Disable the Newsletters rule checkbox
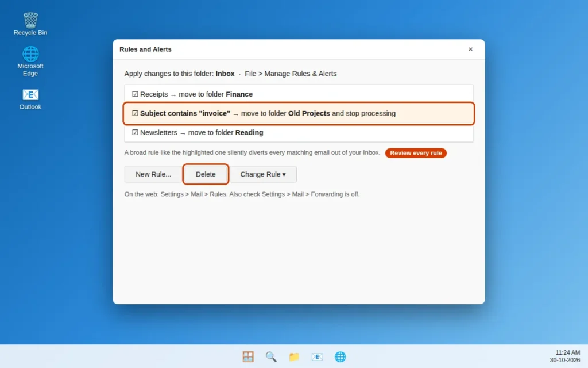The height and width of the screenshot is (368, 588). [x=135, y=133]
